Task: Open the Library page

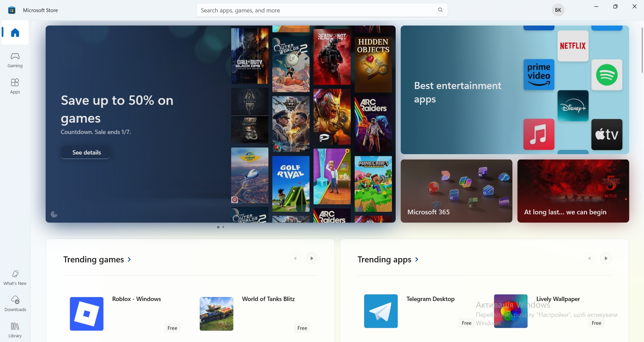Action: point(15,330)
